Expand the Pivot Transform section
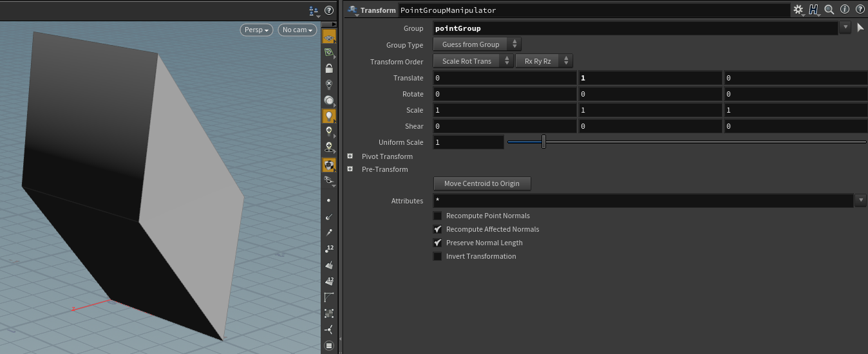Screen dimensions: 868x354 350,156
